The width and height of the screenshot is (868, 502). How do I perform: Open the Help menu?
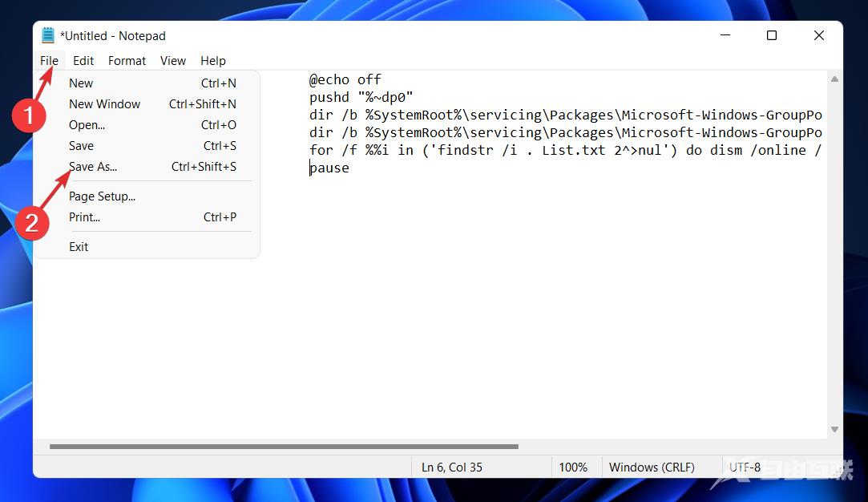[x=213, y=61]
